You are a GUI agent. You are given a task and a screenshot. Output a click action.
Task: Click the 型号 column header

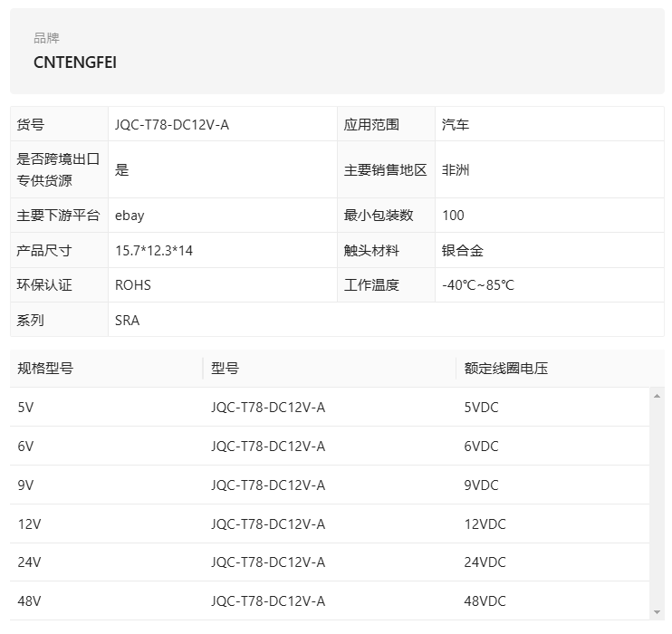[225, 369]
